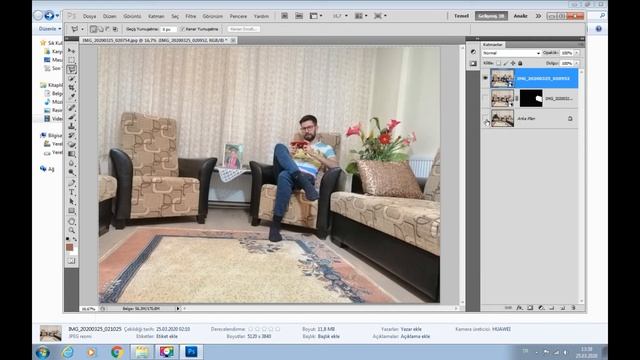
Task: Select the Eraser tool
Action: 71,144
